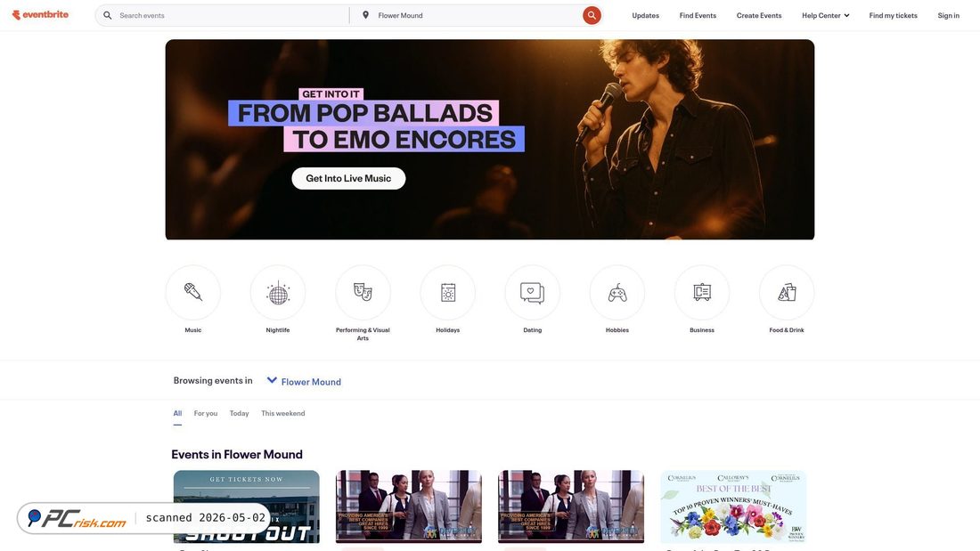Select the Nightlife disco ball icon
Image resolution: width=980 pixels, height=551 pixels.
(x=277, y=292)
